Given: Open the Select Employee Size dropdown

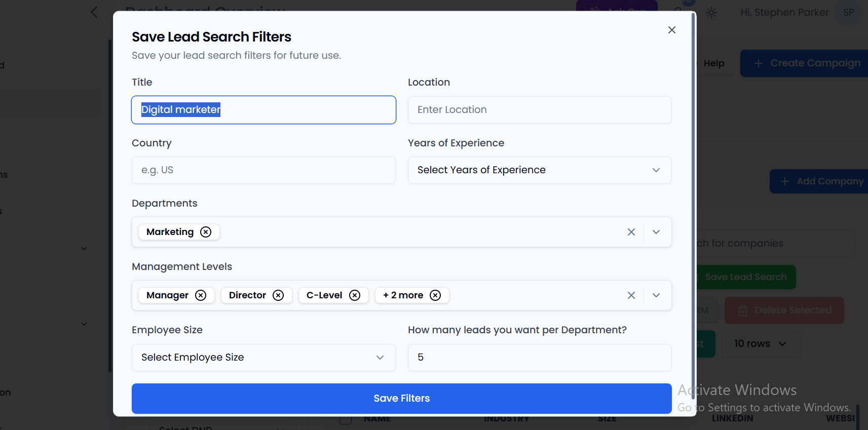Looking at the screenshot, I should tap(263, 358).
